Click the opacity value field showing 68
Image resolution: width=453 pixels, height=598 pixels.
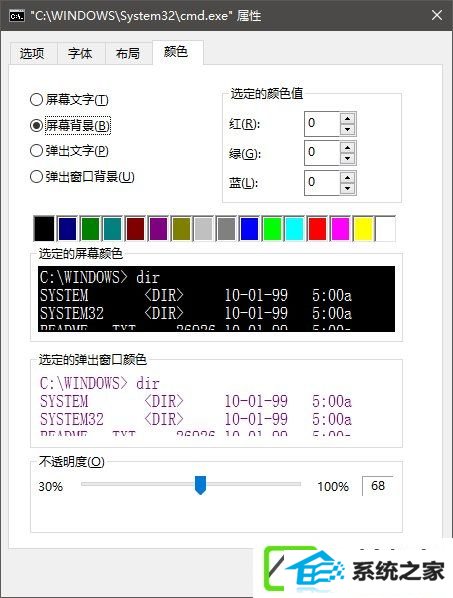point(378,486)
